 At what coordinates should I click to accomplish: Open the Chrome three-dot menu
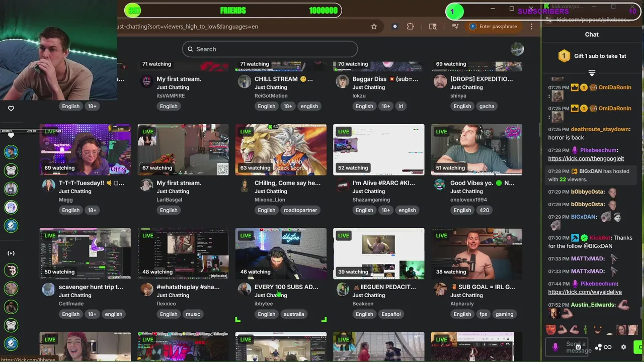[x=531, y=27]
